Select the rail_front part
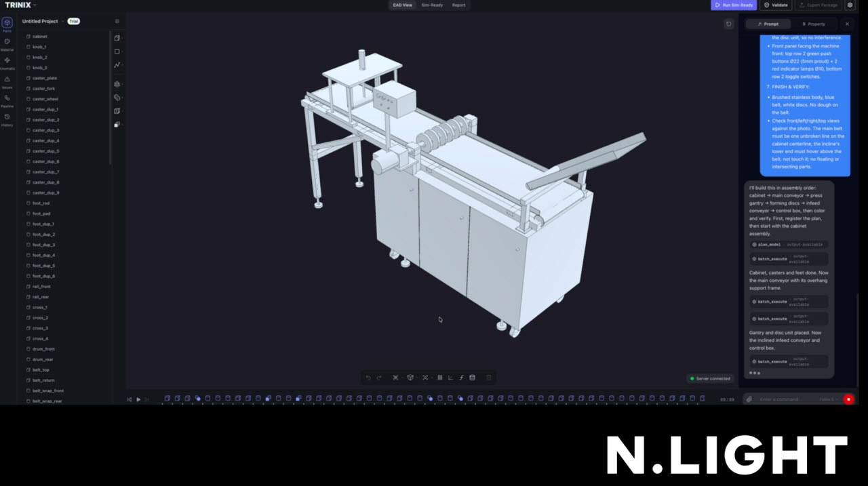 coord(41,287)
